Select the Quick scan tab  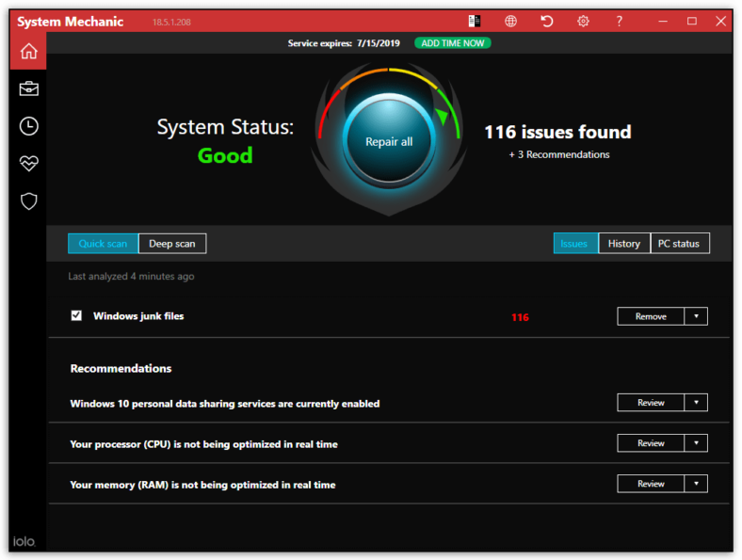[104, 244]
